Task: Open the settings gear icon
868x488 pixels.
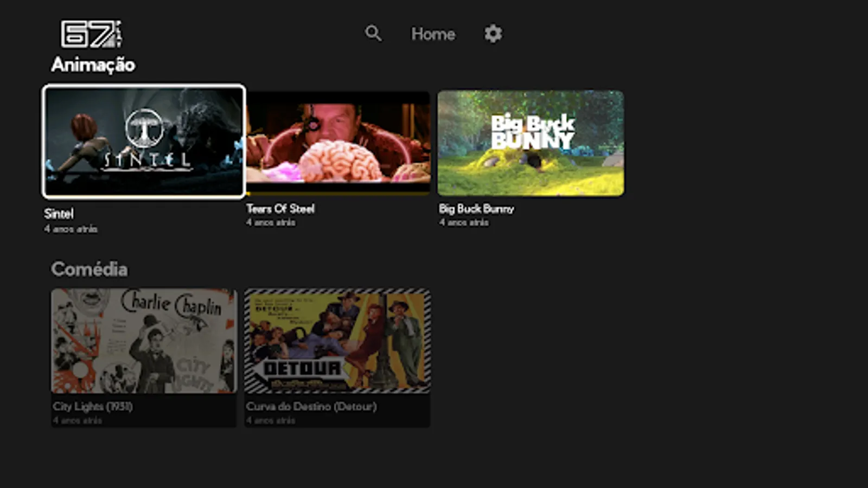Action: coord(493,34)
